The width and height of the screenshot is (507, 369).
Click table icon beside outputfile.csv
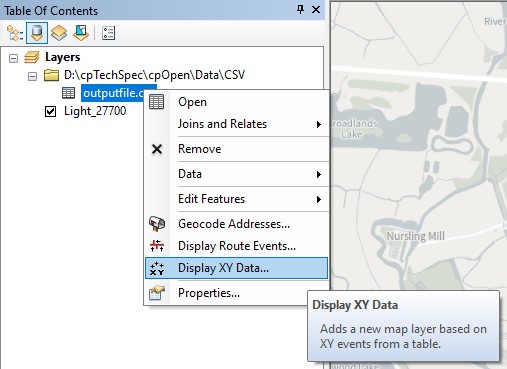click(x=68, y=93)
